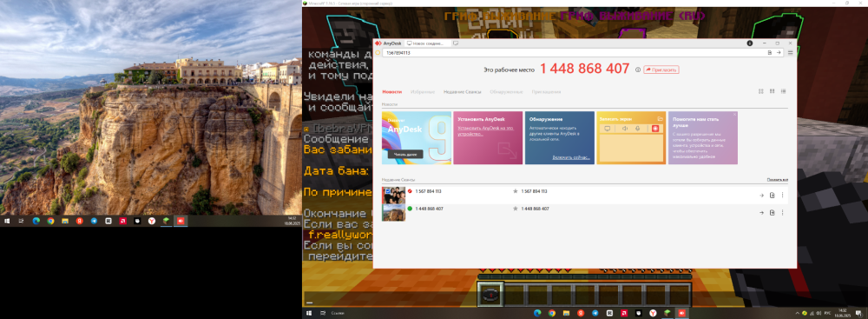Open Chrome on right taskbar

click(x=552, y=313)
